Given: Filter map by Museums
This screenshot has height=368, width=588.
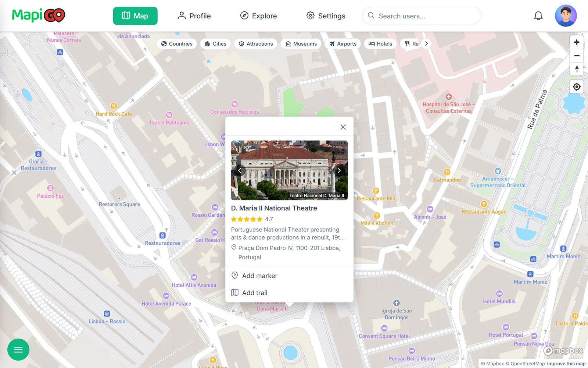Looking at the screenshot, I should [301, 44].
